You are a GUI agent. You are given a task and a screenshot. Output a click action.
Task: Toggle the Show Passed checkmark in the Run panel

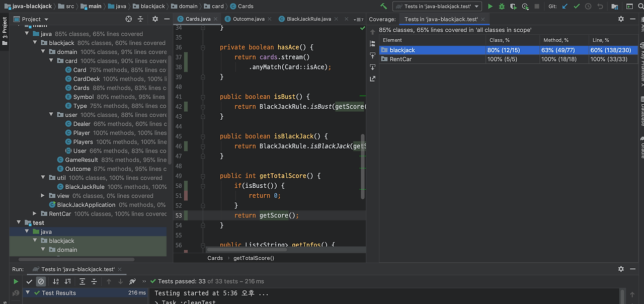coord(29,281)
